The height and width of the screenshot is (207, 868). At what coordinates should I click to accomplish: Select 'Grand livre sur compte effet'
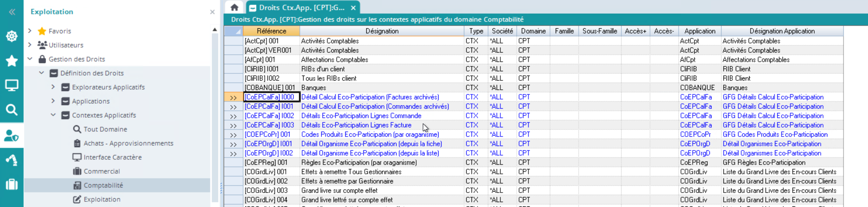tap(382, 191)
